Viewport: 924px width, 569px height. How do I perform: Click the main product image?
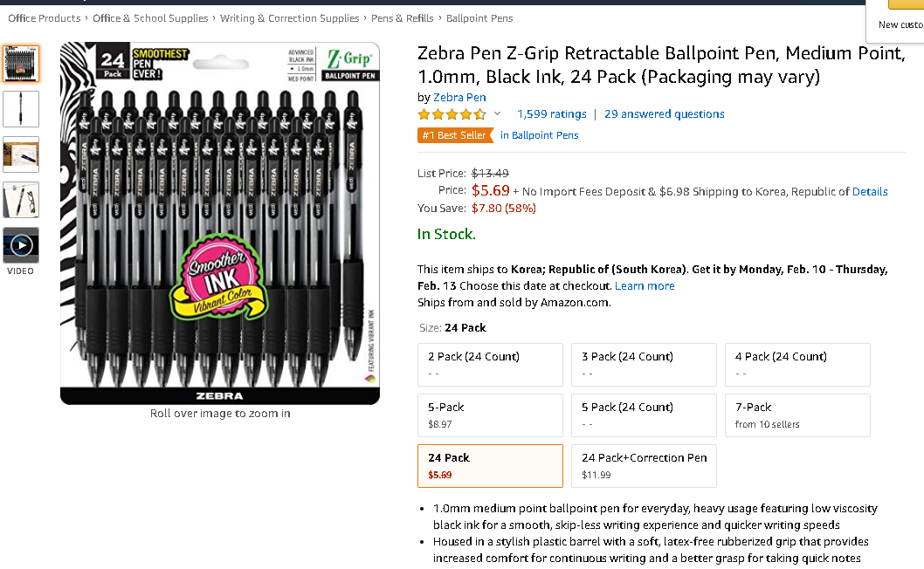point(220,223)
